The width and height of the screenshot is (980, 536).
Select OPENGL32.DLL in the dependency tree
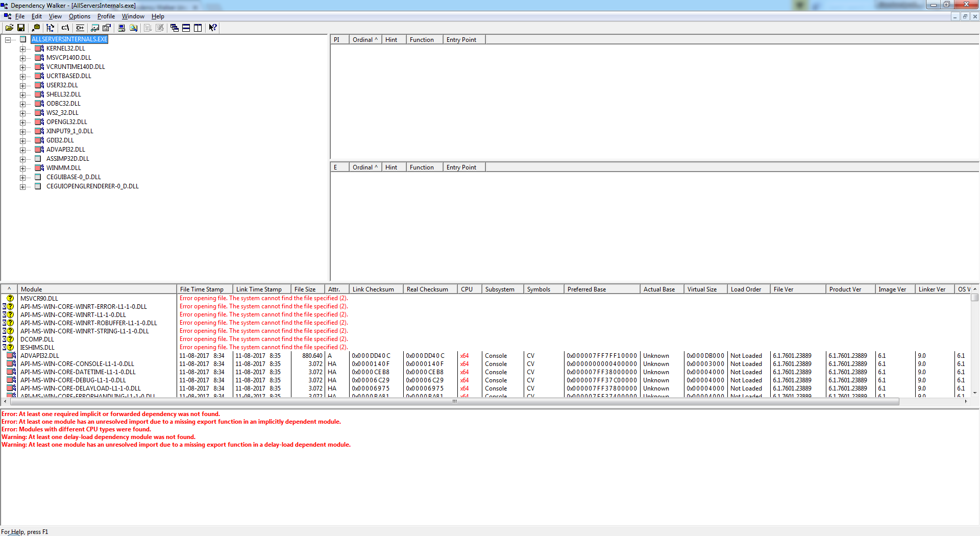tap(66, 122)
